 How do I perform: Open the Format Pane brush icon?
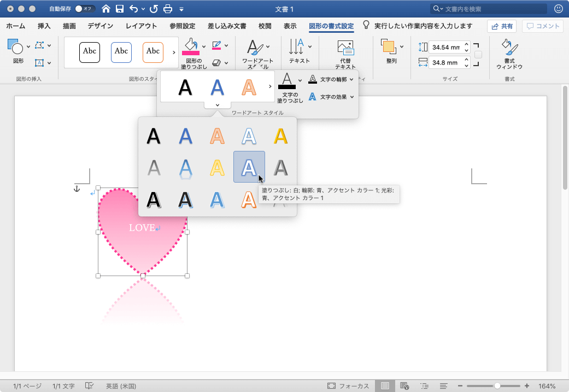509,47
